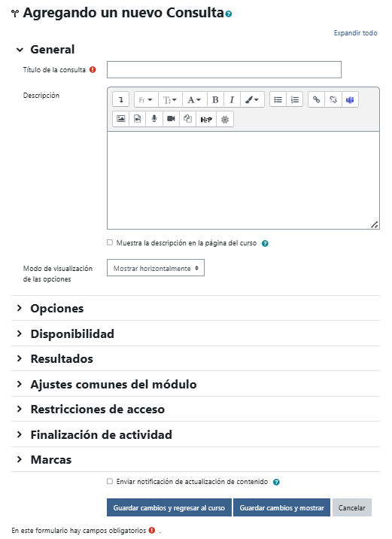This screenshot has width=392, height=539.
Task: Click the manage files icon
Action: [x=187, y=119]
